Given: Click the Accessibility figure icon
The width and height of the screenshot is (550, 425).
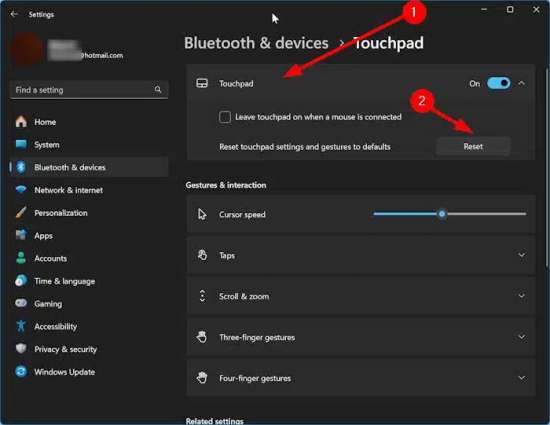Looking at the screenshot, I should pyautogui.click(x=21, y=326).
